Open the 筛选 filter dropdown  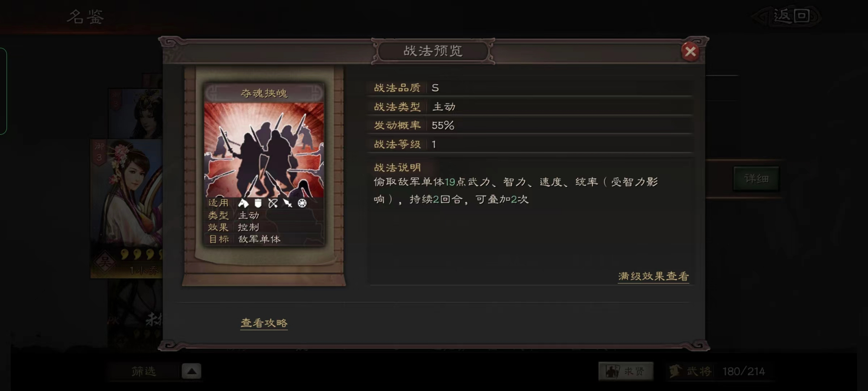click(144, 371)
